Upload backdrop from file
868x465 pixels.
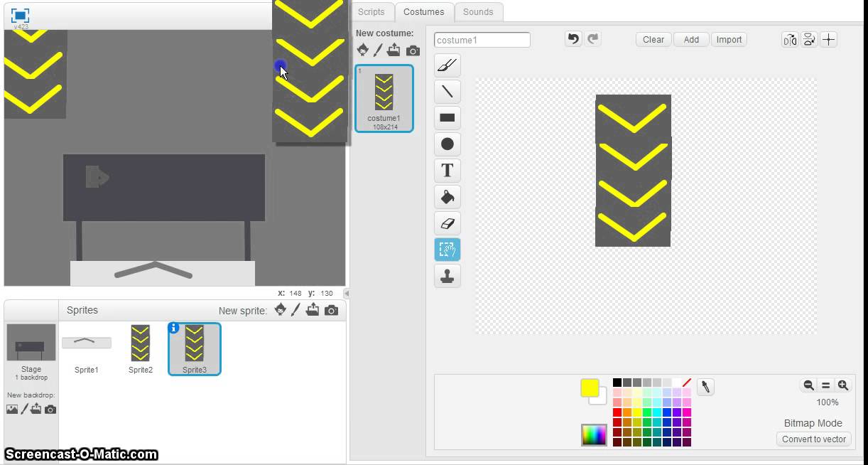(36, 409)
